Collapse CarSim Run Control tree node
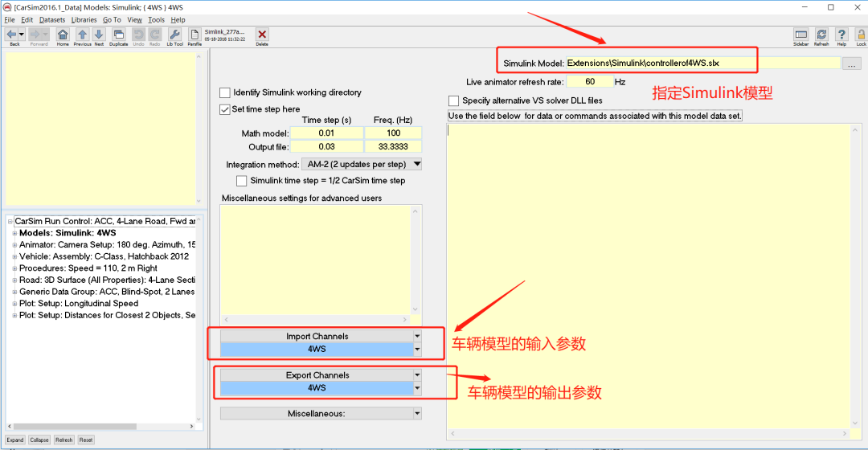 pyautogui.click(x=10, y=222)
